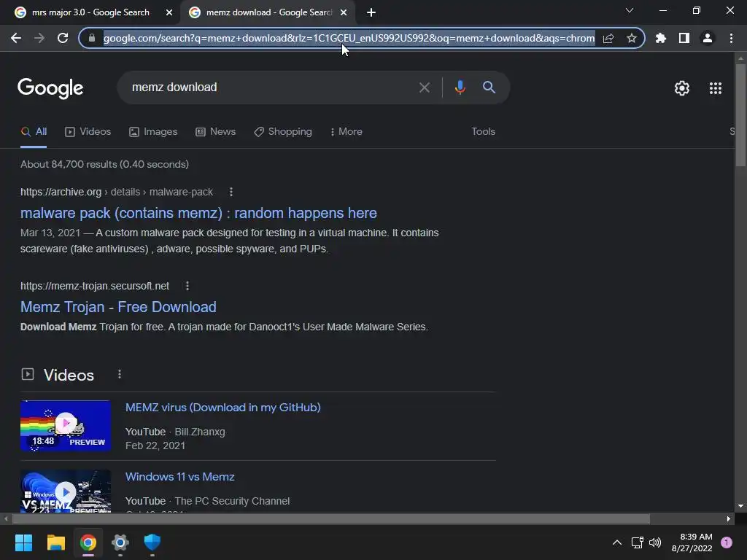Open 'Windows 11 vs Memz' video link
The height and width of the screenshot is (560, 747).
pos(180,477)
